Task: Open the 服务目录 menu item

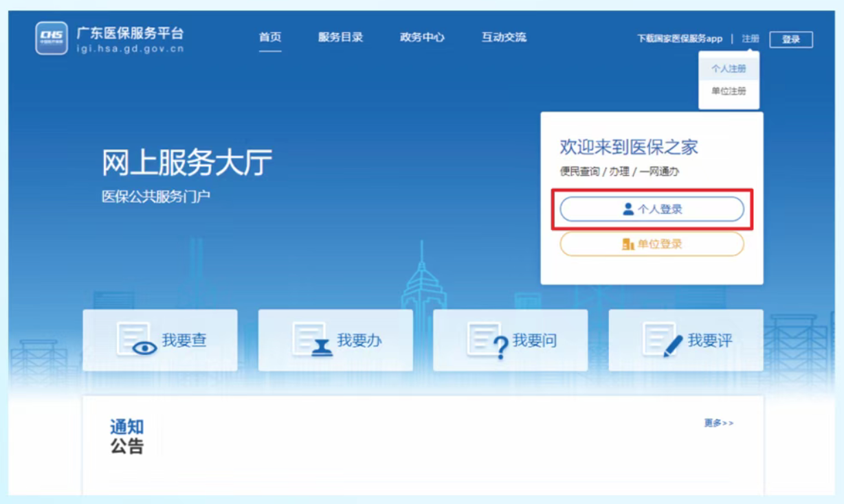Action: 340,38
